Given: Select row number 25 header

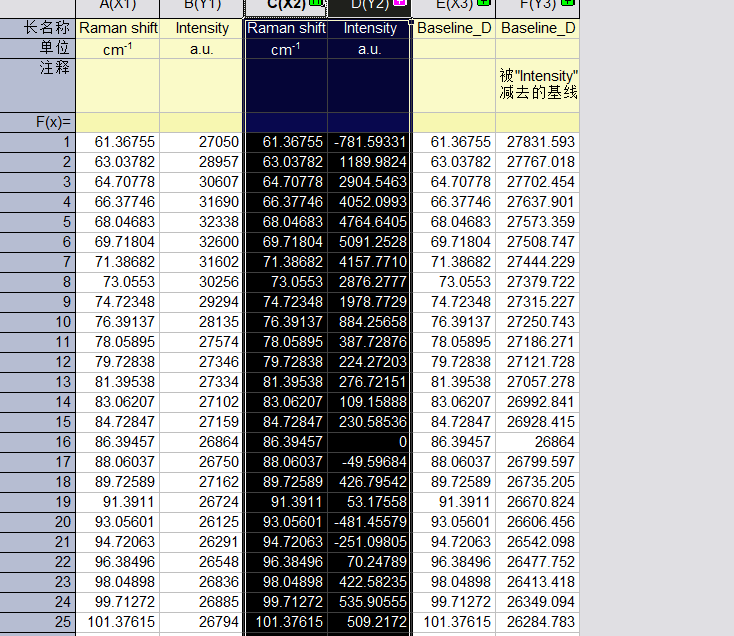Looking at the screenshot, I should [38, 622].
